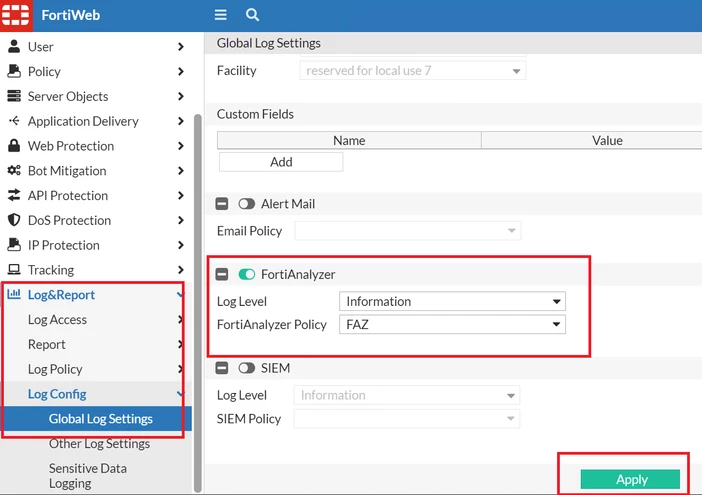Viewport: 702px width, 495px height.
Task: Collapse the Log Config submenu
Action: (96, 394)
